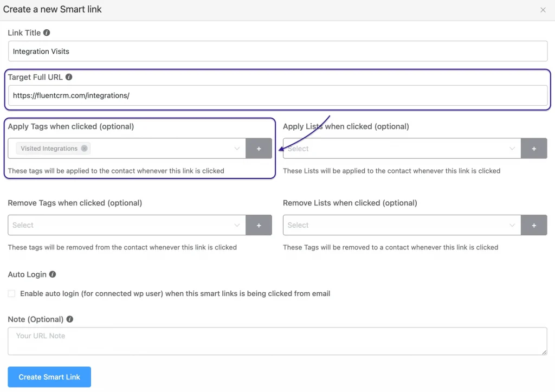Screen dimensions: 555x392
Task: Remove the Visited Integrations tag
Action: (x=85, y=148)
